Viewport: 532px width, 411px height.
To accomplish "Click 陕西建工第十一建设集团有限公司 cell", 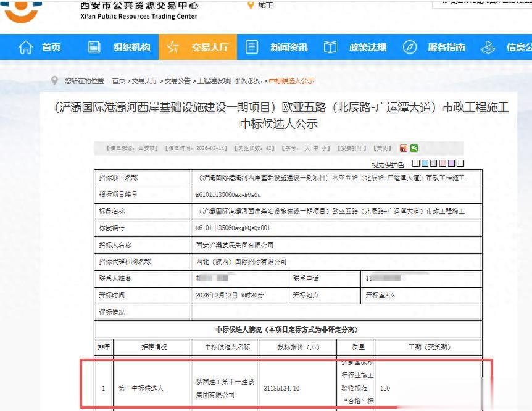I will (x=225, y=388).
